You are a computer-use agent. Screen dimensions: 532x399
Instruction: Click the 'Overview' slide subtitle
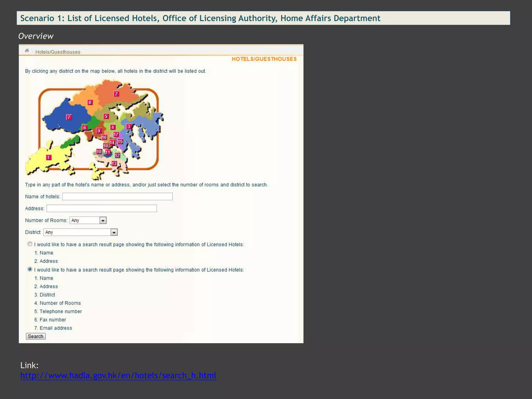coord(36,36)
